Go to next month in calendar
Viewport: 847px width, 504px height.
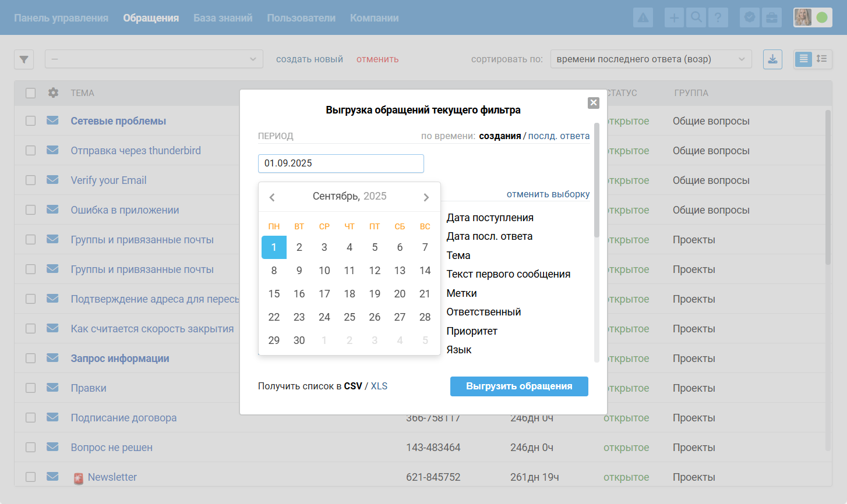pos(426,197)
